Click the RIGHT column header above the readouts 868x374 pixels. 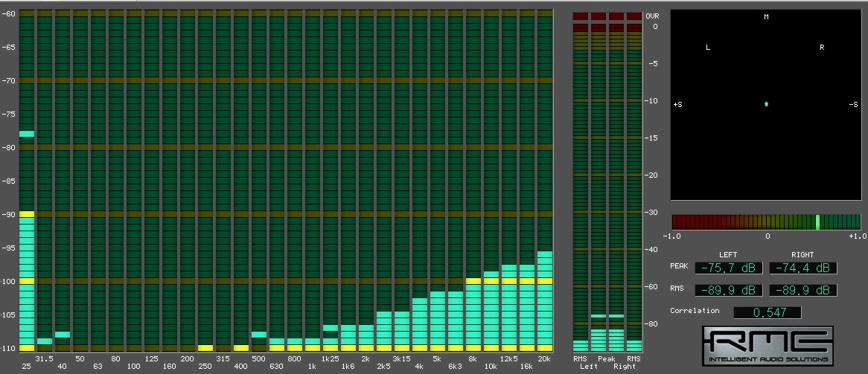(x=802, y=254)
